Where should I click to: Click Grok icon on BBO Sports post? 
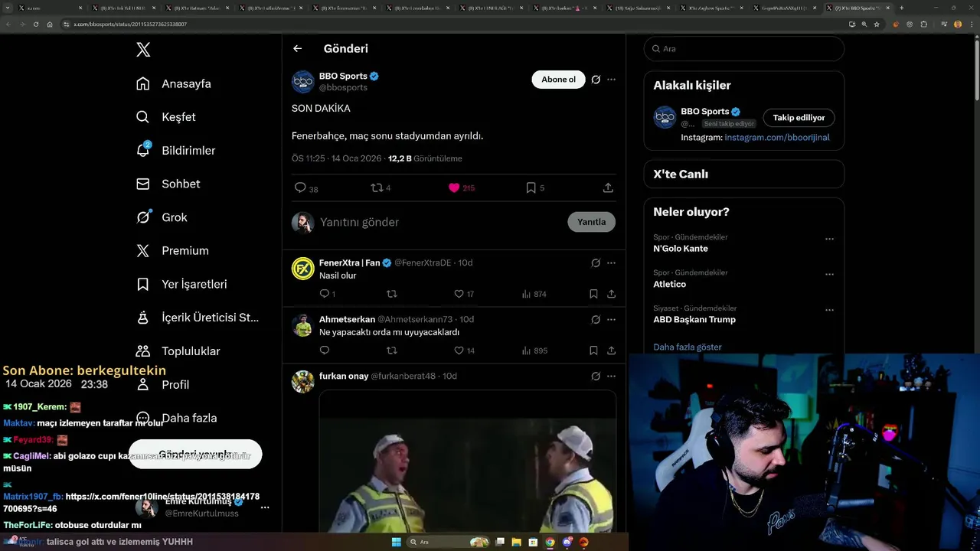click(596, 80)
